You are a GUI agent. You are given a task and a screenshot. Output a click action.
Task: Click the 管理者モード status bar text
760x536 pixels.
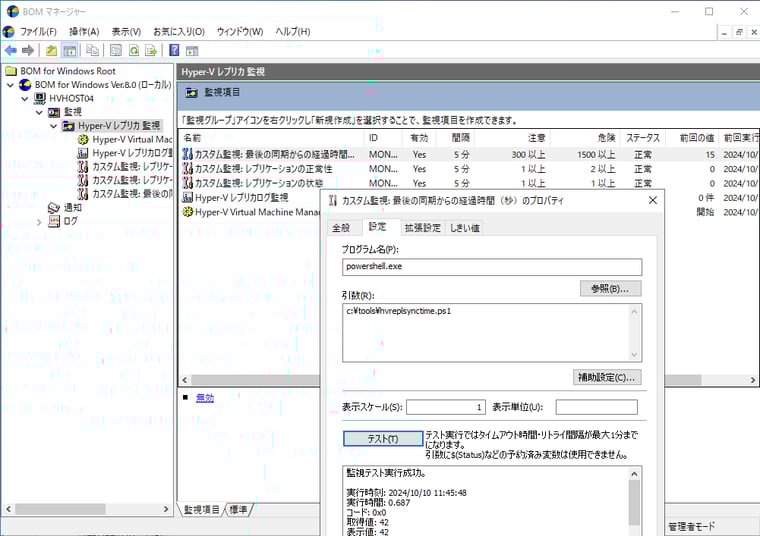pos(691,527)
